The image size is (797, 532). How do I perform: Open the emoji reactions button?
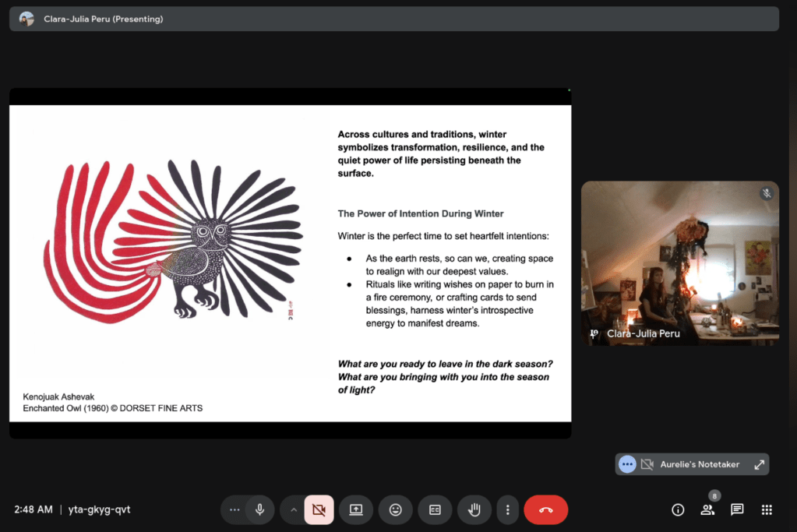[396, 509]
